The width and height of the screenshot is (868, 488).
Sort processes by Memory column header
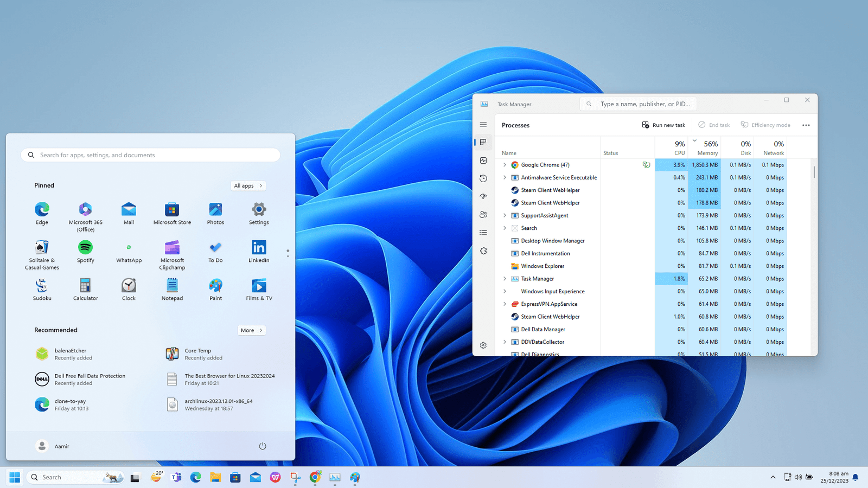point(705,147)
